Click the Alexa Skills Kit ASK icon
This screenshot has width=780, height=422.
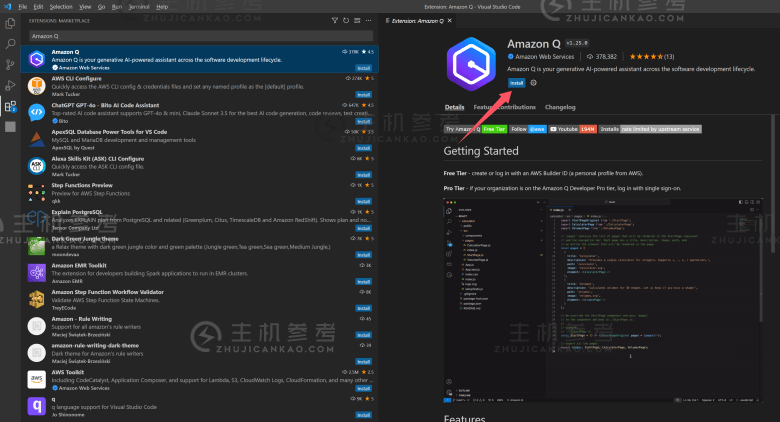coord(37,166)
